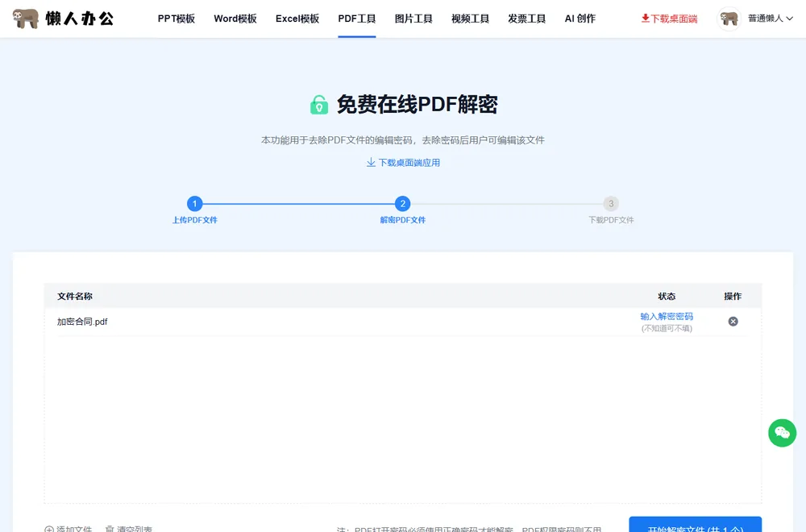Screen dimensions: 806x532
Task: Click the user avatar picture
Action: click(x=729, y=19)
